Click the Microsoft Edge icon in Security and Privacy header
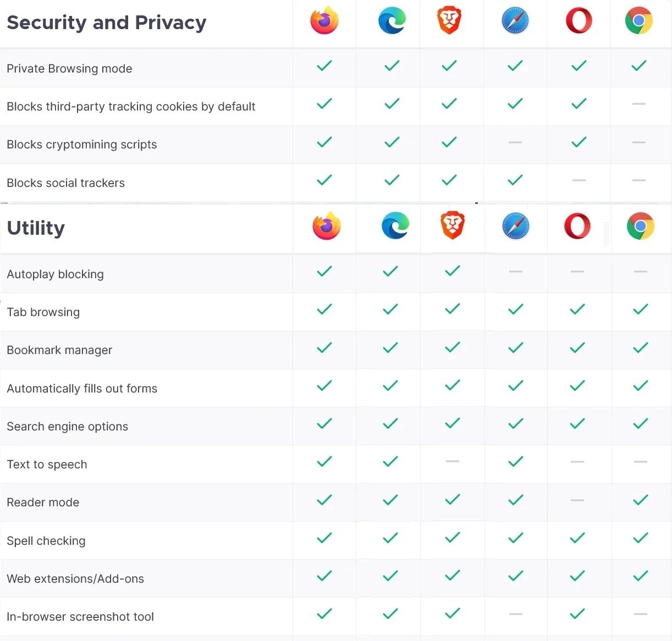Image resolution: width=672 pixels, height=641 pixels. 392,21
